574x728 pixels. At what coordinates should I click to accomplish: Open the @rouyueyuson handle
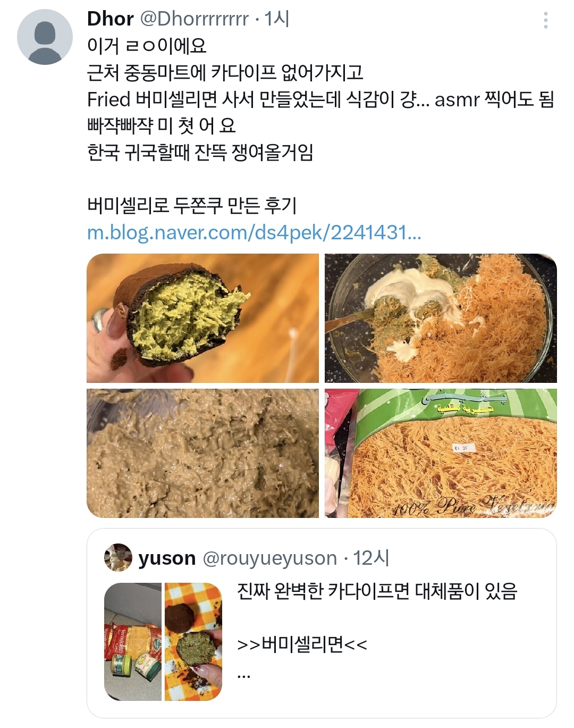[270, 558]
